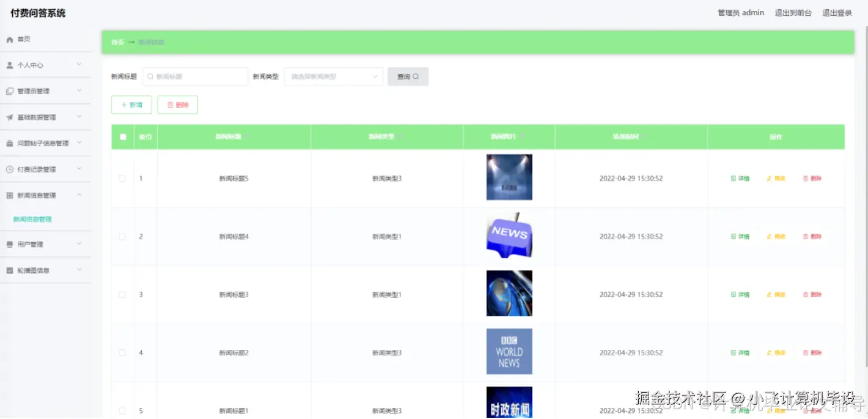Image resolution: width=868 pixels, height=419 pixels.
Task: Check the box for row 新闻标题5
Action: pyautogui.click(x=122, y=179)
